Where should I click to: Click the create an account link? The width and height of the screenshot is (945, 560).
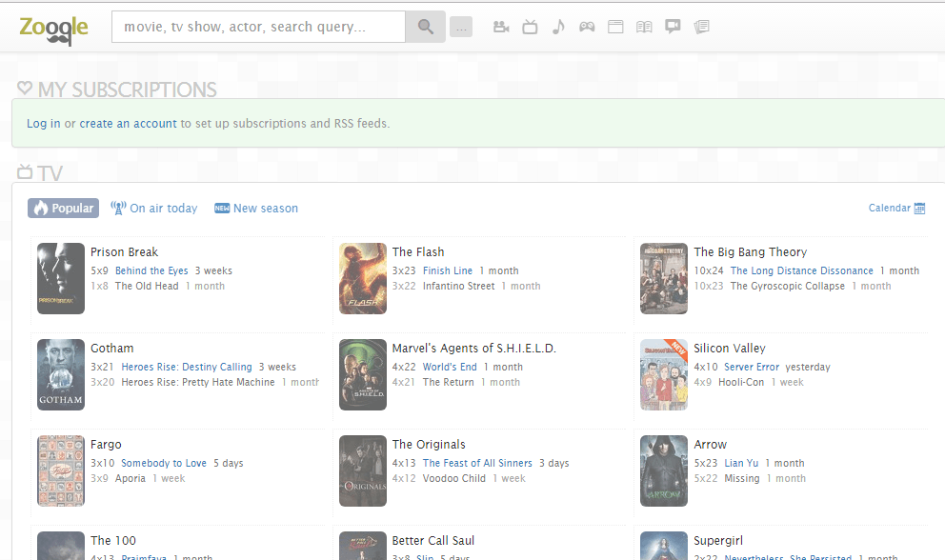(x=129, y=124)
